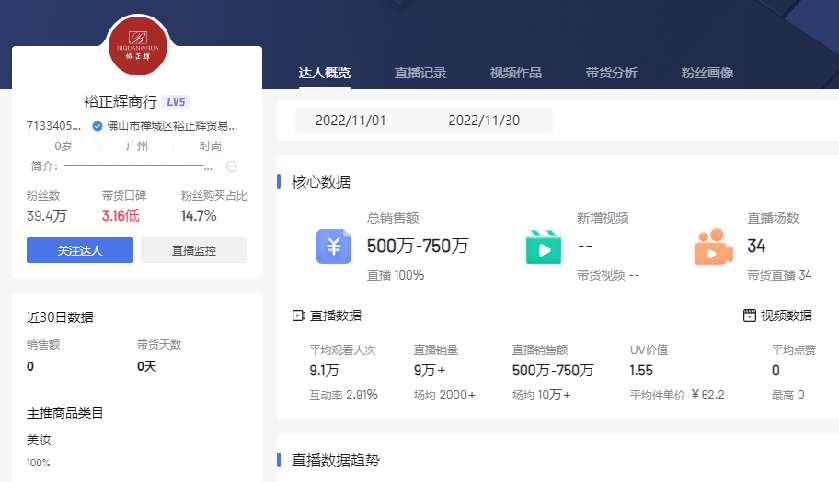The width and height of the screenshot is (839, 482).
Task: Switch to the 达人概览 tab
Action: point(324,73)
